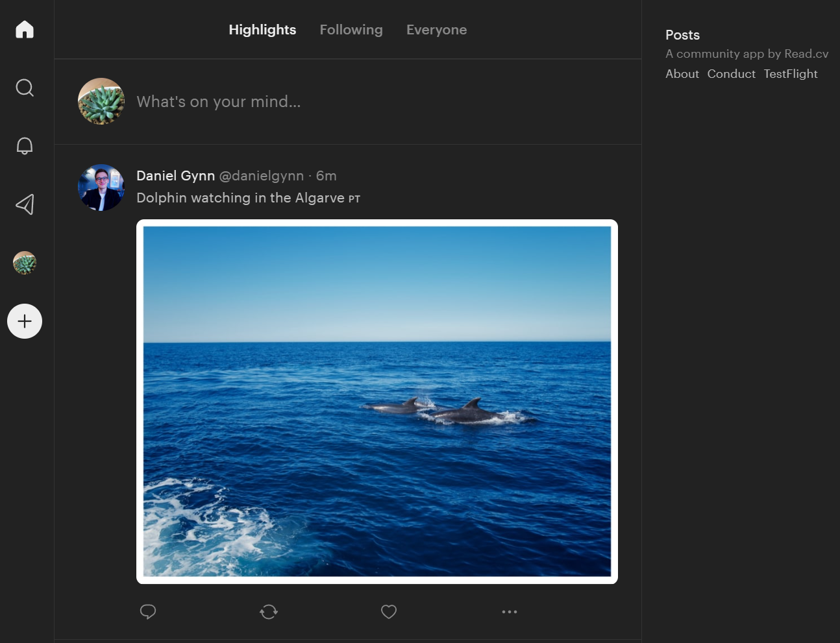This screenshot has width=840, height=643.
Task: Click "A community app by Read.cv" text
Action: click(x=747, y=54)
